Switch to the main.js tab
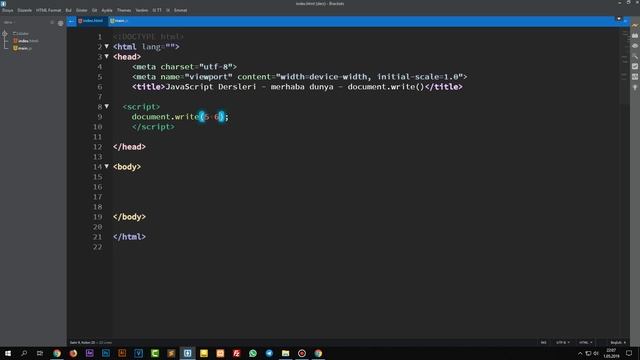Viewport: 640px width, 360px height. [119, 21]
